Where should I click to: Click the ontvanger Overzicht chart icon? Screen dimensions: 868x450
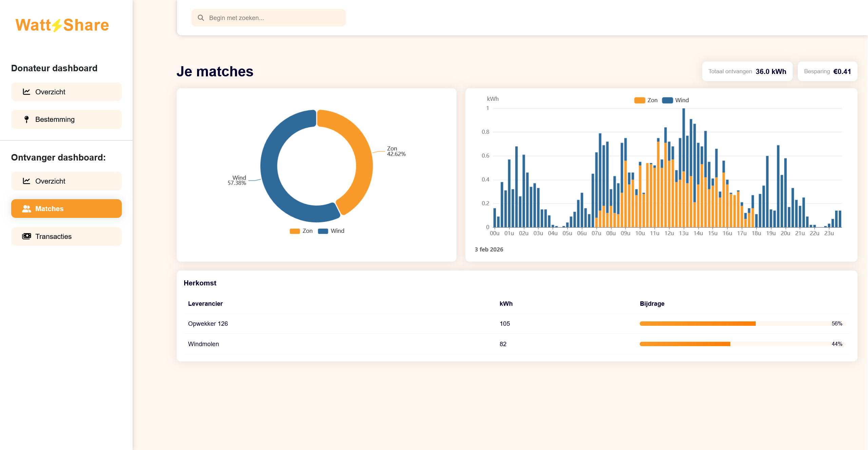[x=26, y=181]
